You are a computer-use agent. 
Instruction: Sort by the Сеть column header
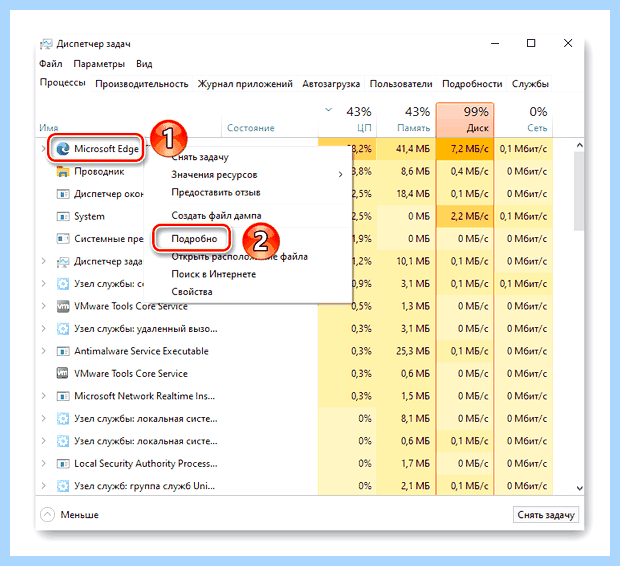[524, 119]
